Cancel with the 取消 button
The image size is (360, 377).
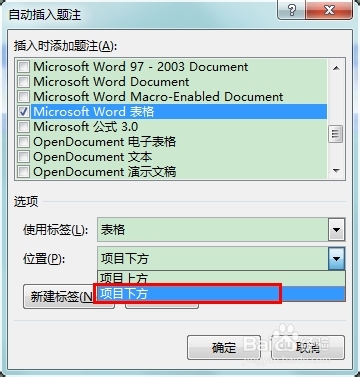308,348
